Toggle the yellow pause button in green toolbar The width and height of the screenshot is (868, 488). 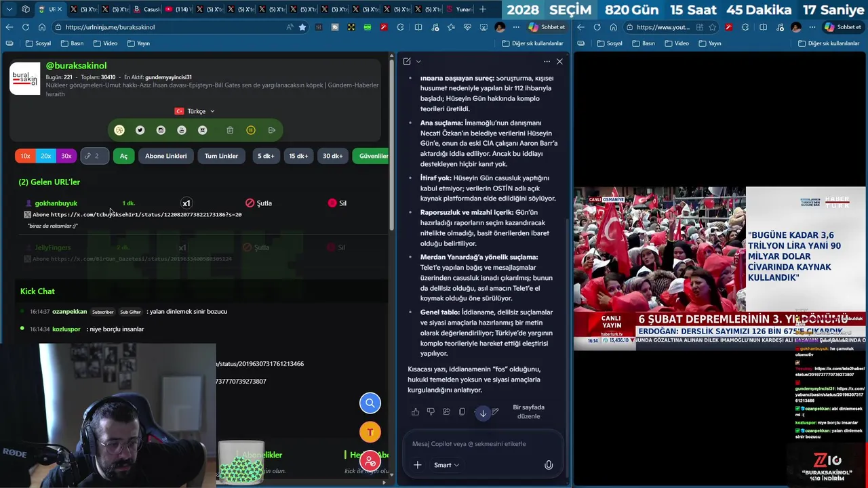pos(251,130)
